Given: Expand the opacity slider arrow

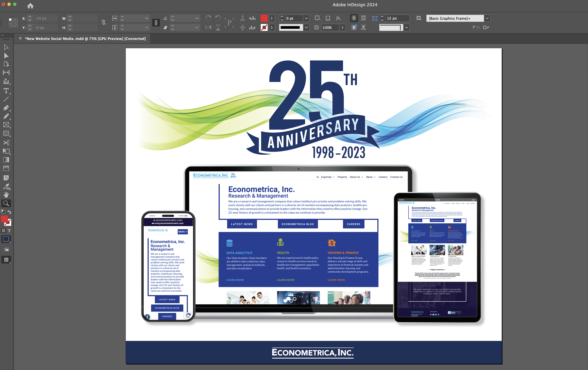Looking at the screenshot, I should point(343,28).
